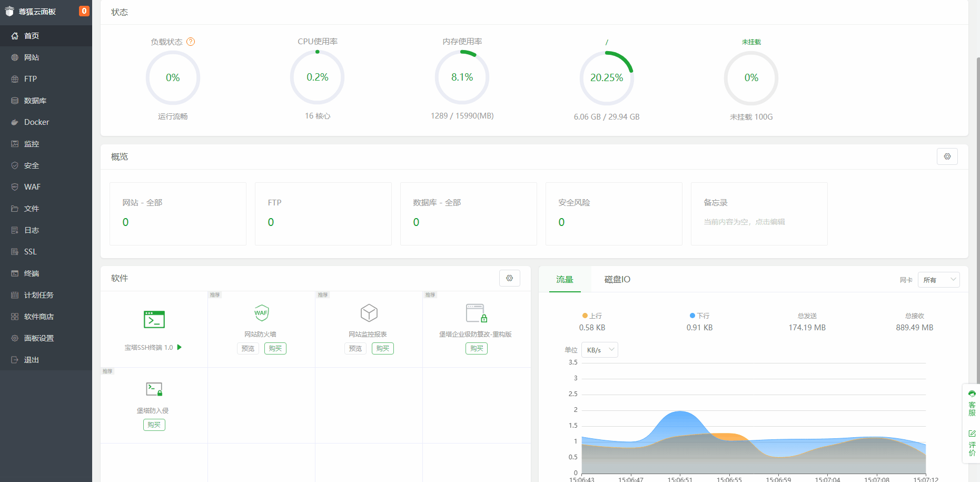Click the shield icon beside 安全

point(15,165)
